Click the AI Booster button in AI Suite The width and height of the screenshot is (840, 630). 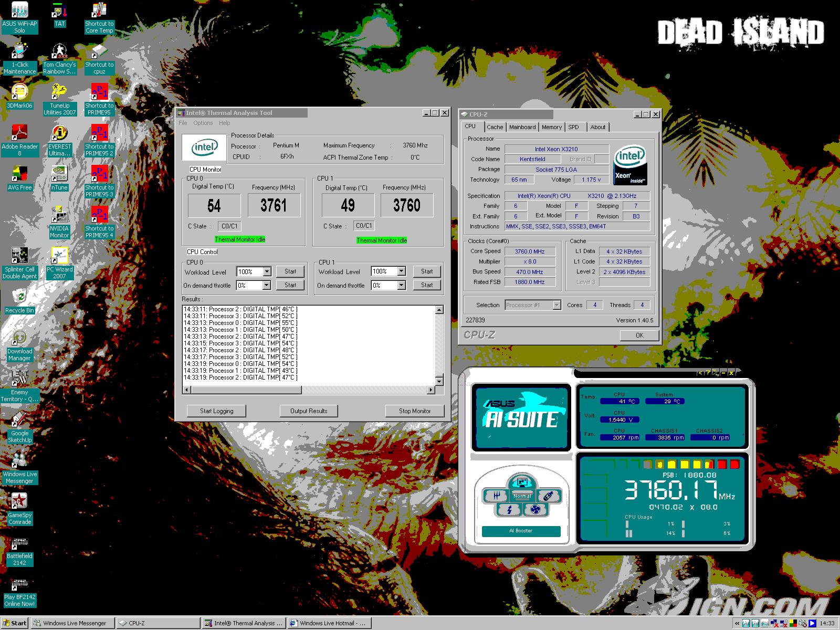tap(521, 531)
